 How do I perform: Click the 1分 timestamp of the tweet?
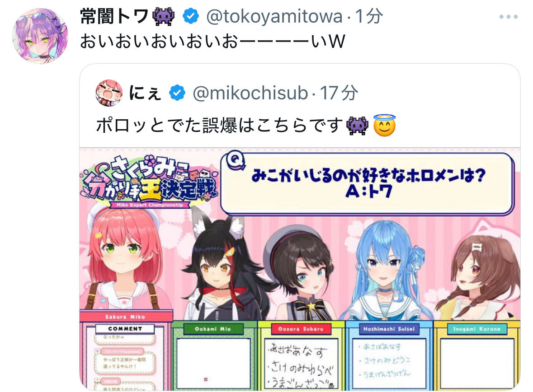(369, 16)
